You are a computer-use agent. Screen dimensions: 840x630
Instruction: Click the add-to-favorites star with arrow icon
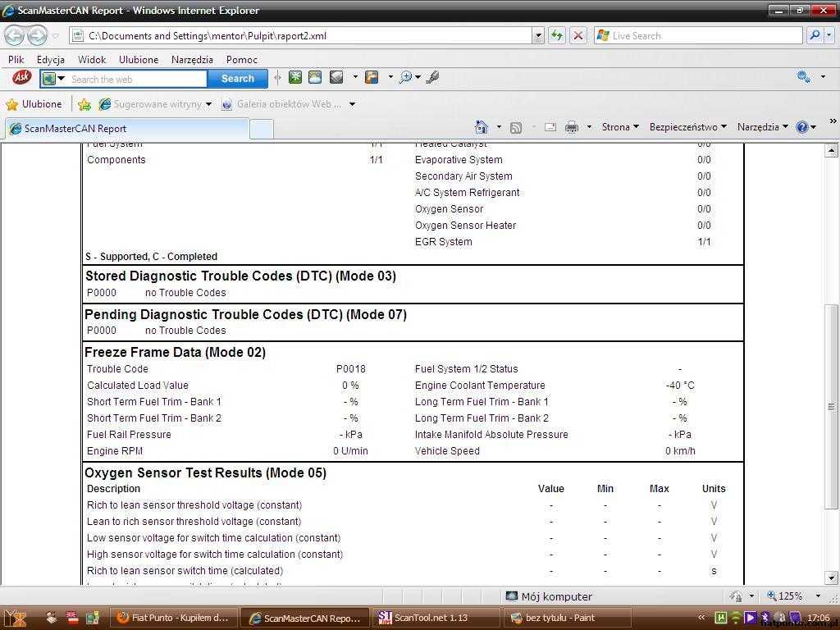[x=84, y=104]
